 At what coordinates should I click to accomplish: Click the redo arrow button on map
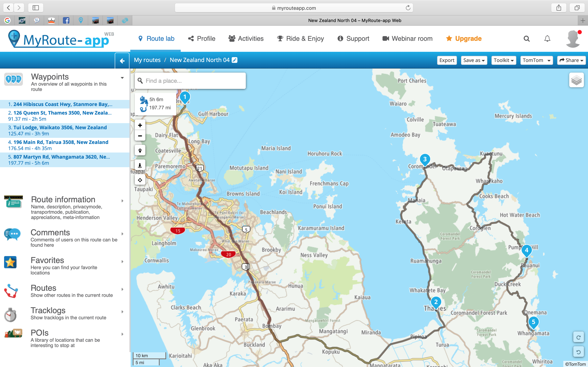[x=578, y=337]
